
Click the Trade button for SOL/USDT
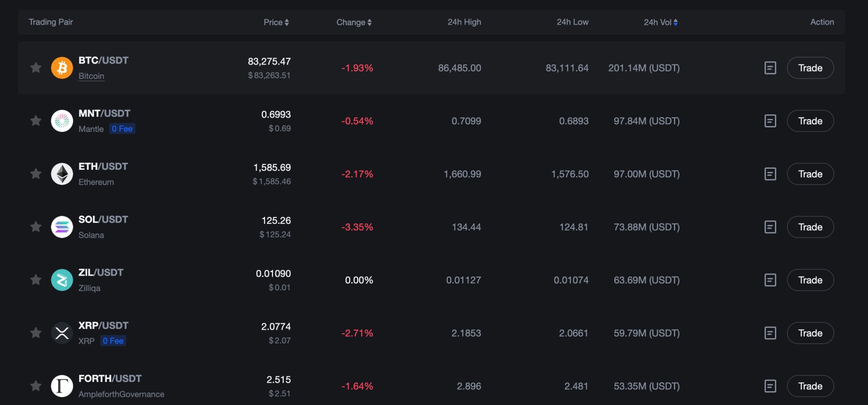(x=810, y=227)
